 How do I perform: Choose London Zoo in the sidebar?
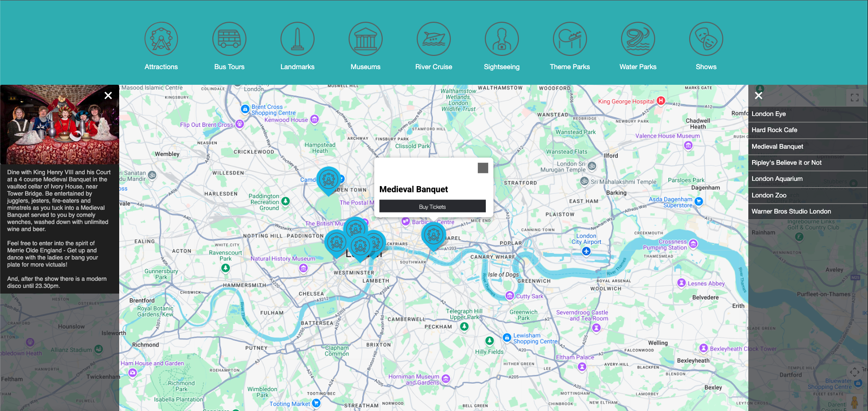tap(808, 195)
